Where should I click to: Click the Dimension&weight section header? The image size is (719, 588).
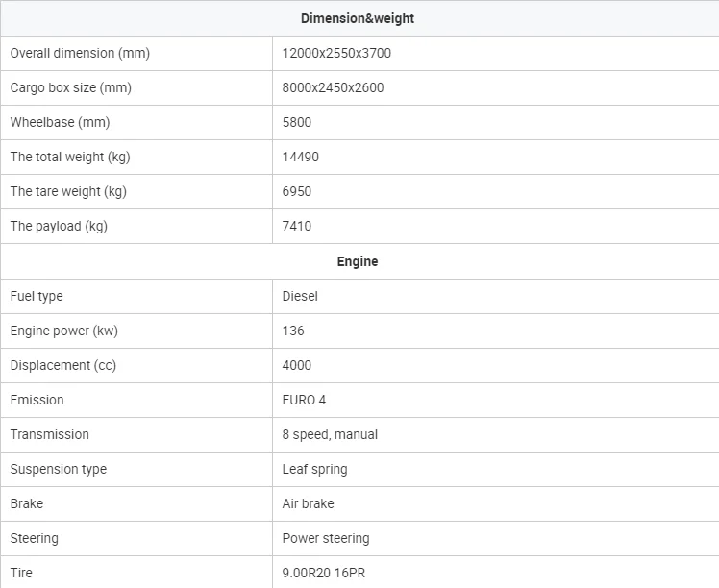click(x=358, y=18)
